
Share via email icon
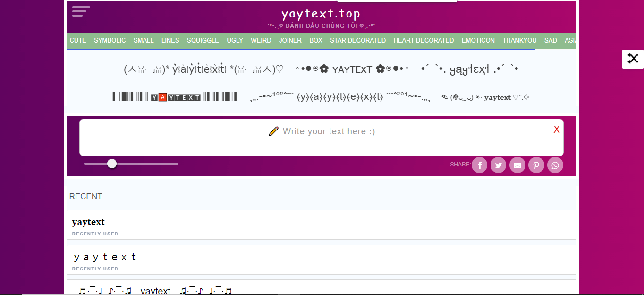pos(517,165)
